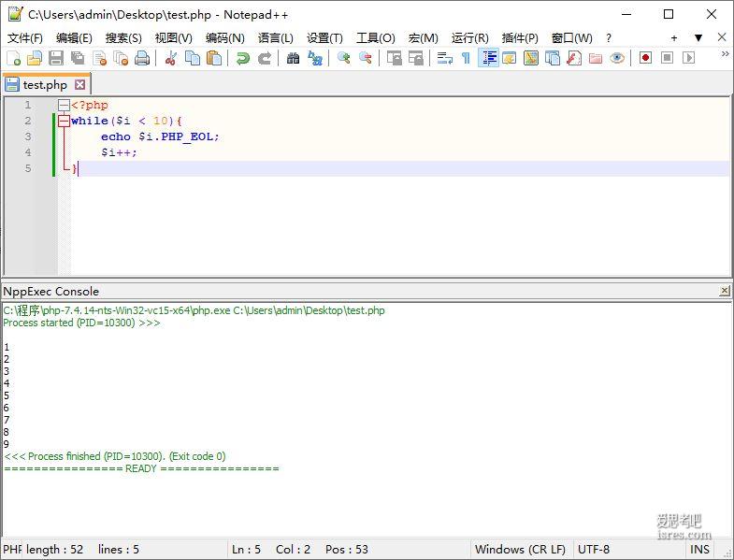Toggle show all characters pilcrow icon
Image resolution: width=734 pixels, height=560 pixels.
tap(466, 58)
